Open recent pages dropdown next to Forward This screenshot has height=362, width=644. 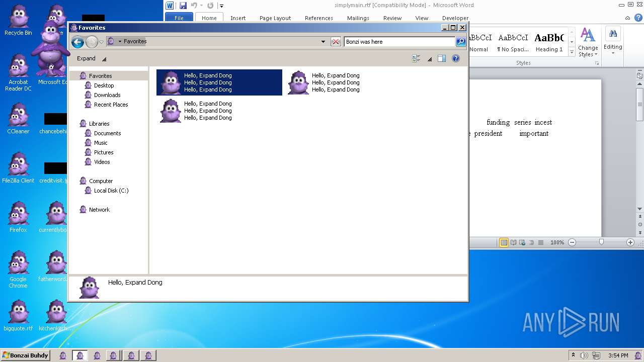pyautogui.click(x=101, y=42)
